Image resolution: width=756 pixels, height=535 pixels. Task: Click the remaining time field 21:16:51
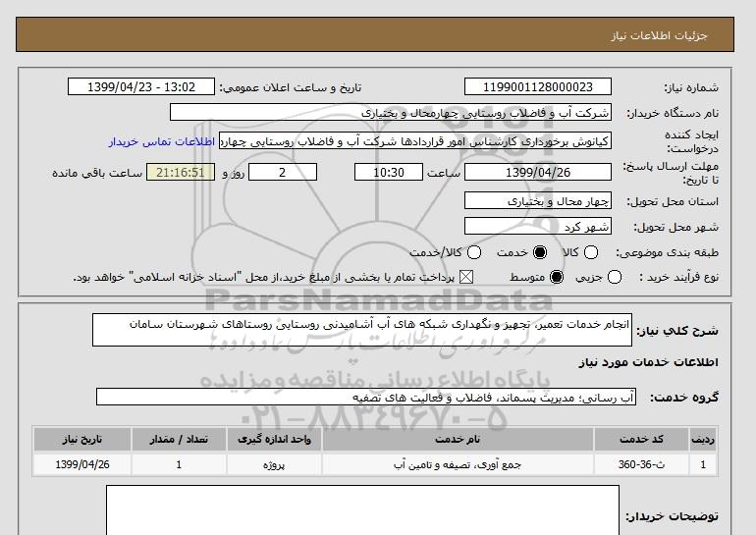(x=181, y=172)
